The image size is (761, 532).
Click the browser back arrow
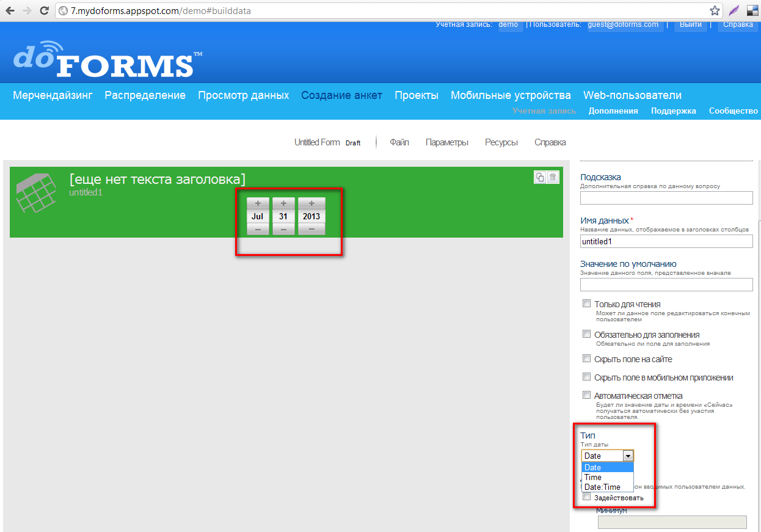tap(10, 10)
